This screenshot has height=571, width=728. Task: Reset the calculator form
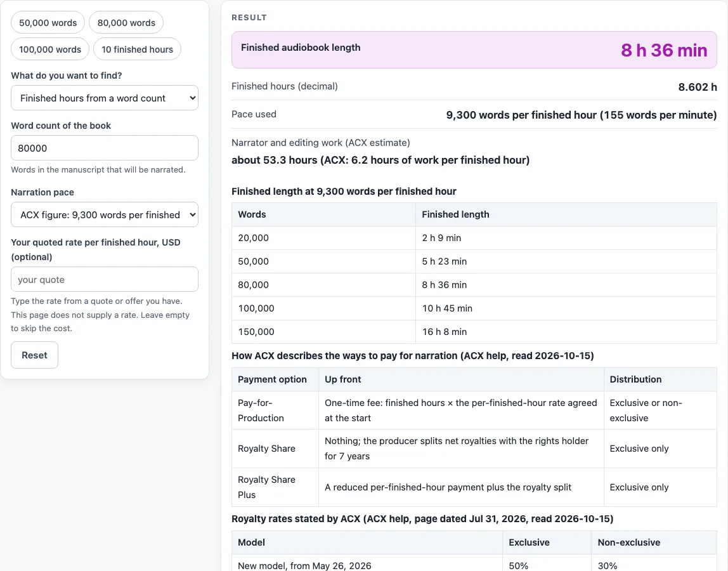point(34,355)
